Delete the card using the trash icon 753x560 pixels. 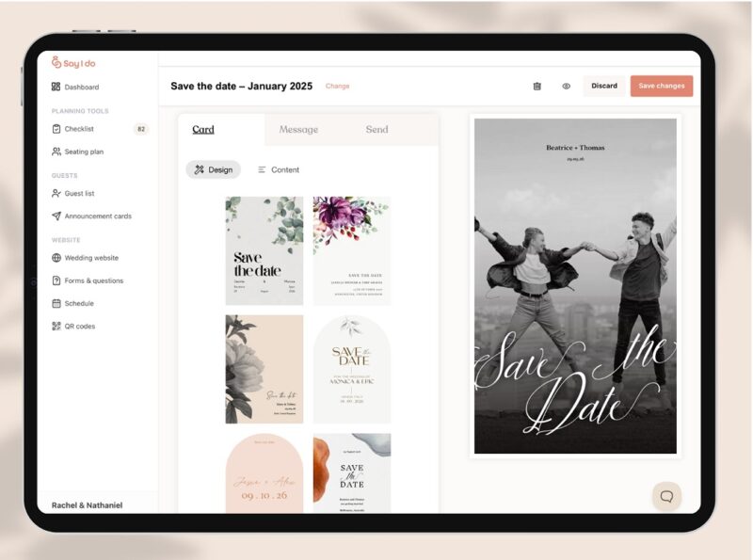pyautogui.click(x=537, y=86)
